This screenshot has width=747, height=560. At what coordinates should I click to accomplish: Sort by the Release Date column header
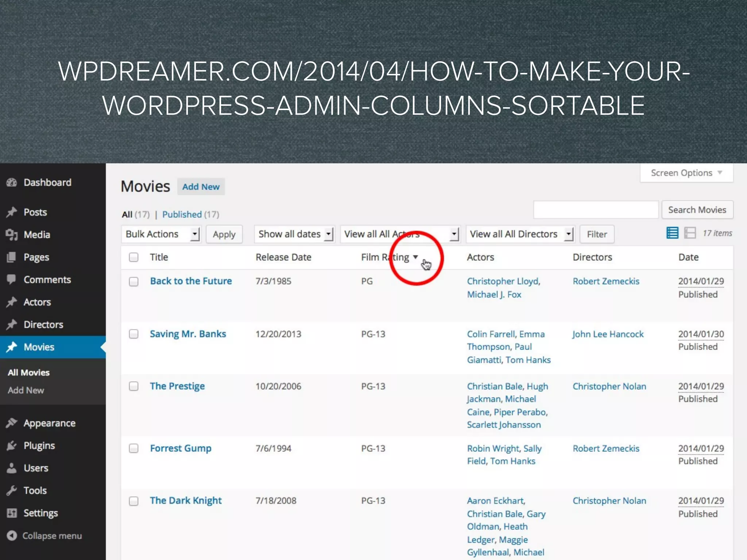[x=283, y=257]
